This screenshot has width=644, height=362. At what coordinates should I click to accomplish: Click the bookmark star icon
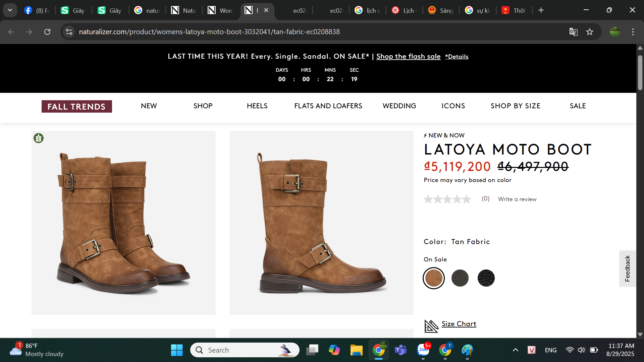click(590, 32)
